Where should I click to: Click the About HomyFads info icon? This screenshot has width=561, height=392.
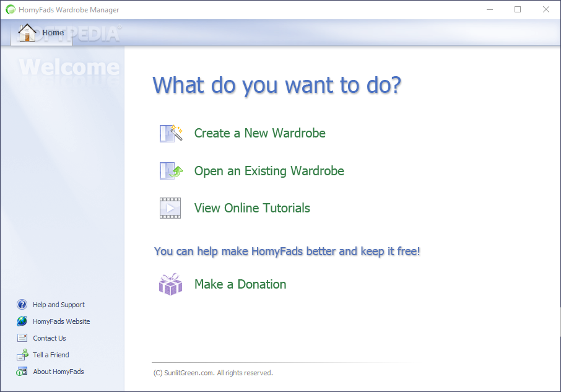pos(22,372)
